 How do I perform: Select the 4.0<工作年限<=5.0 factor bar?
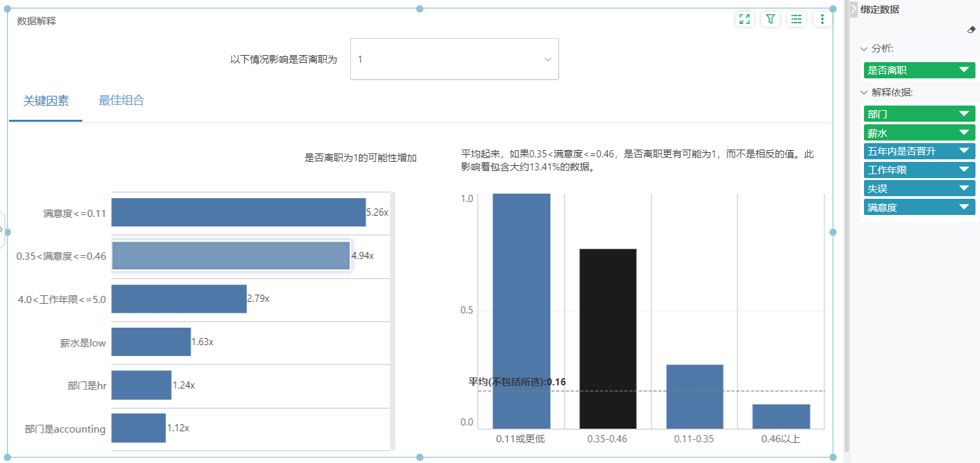pyautogui.click(x=179, y=299)
